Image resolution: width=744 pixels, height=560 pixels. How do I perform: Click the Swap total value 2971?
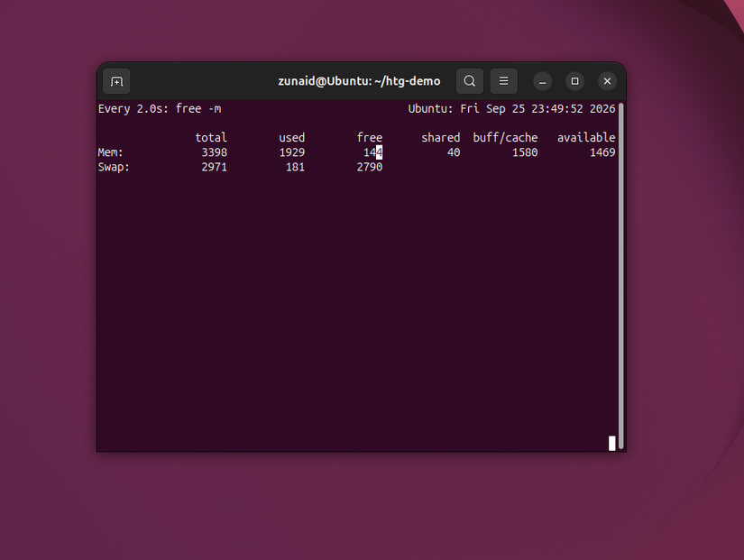(215, 167)
